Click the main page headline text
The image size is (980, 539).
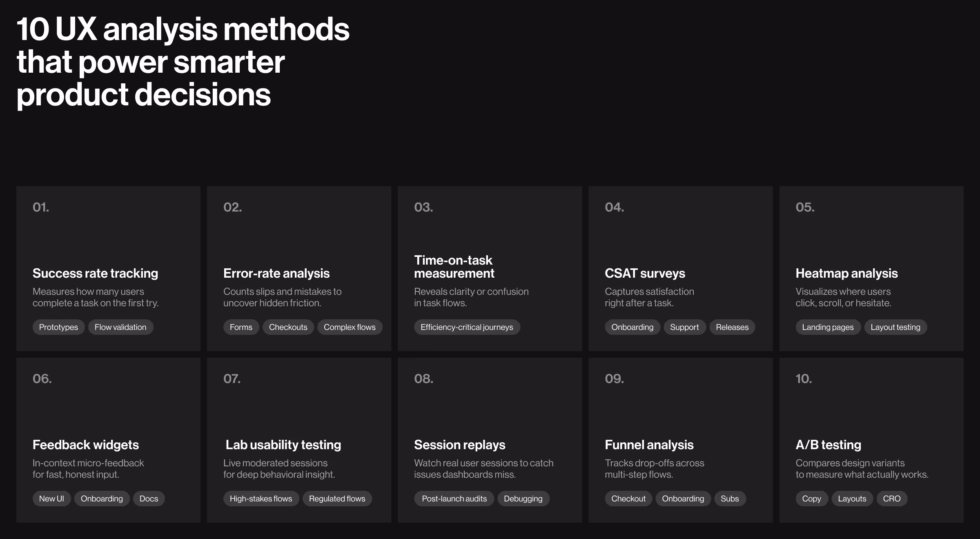(183, 62)
